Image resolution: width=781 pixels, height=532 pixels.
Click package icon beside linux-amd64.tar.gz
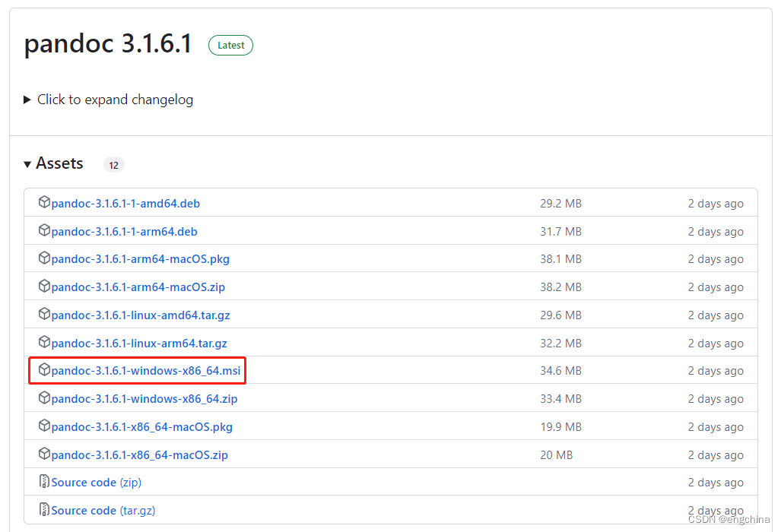[44, 314]
